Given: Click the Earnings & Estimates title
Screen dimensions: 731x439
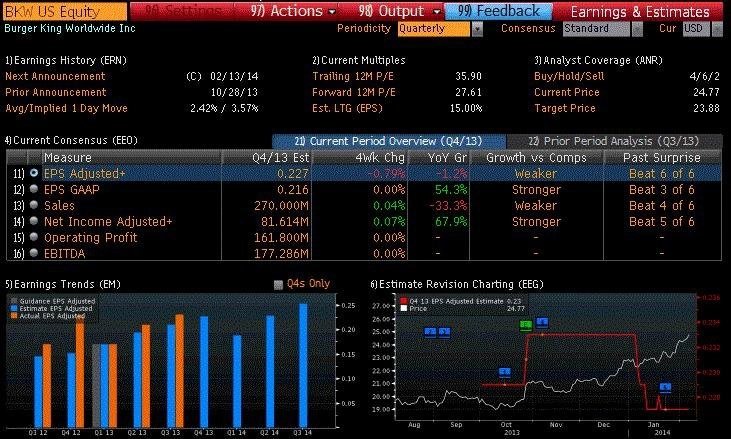Looking at the screenshot, I should (640, 12).
